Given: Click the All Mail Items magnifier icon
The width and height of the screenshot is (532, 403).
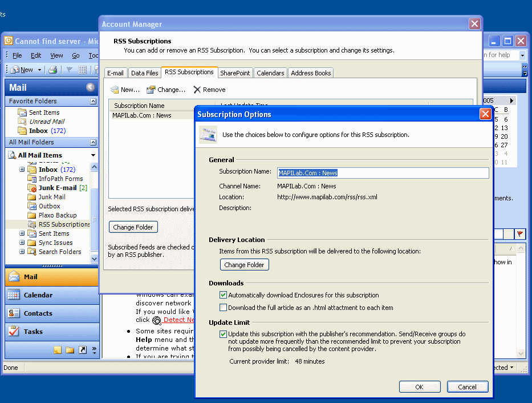Looking at the screenshot, I should pos(12,155).
